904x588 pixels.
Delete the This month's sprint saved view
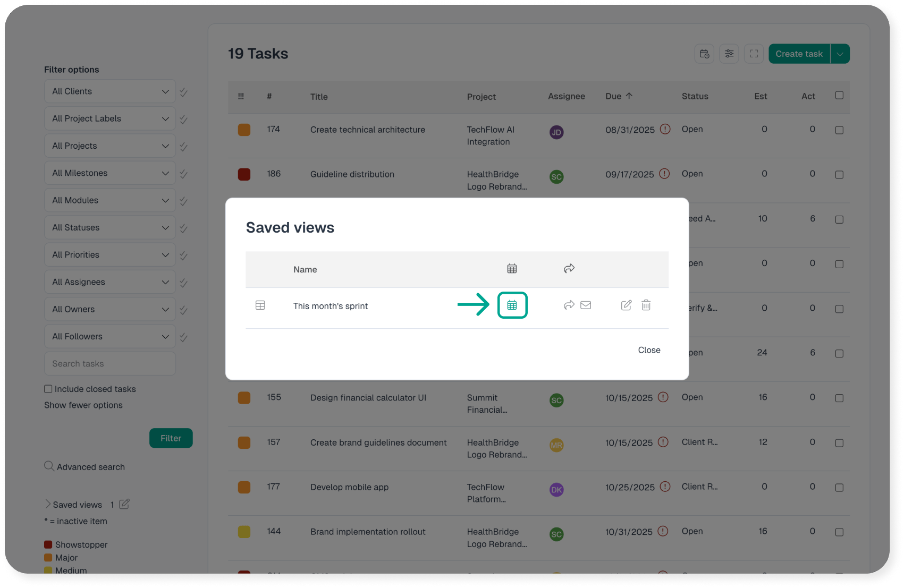pyautogui.click(x=646, y=305)
